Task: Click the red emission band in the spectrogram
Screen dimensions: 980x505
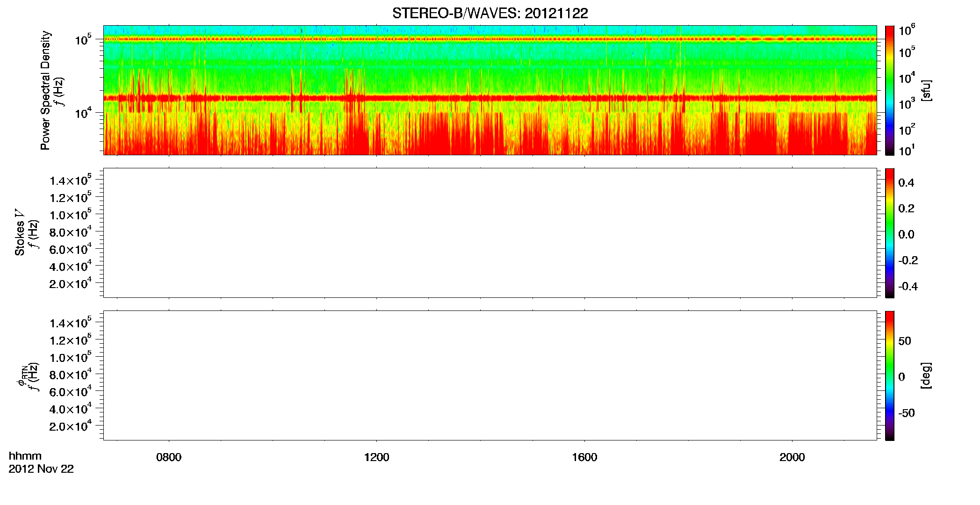Action: (x=490, y=98)
